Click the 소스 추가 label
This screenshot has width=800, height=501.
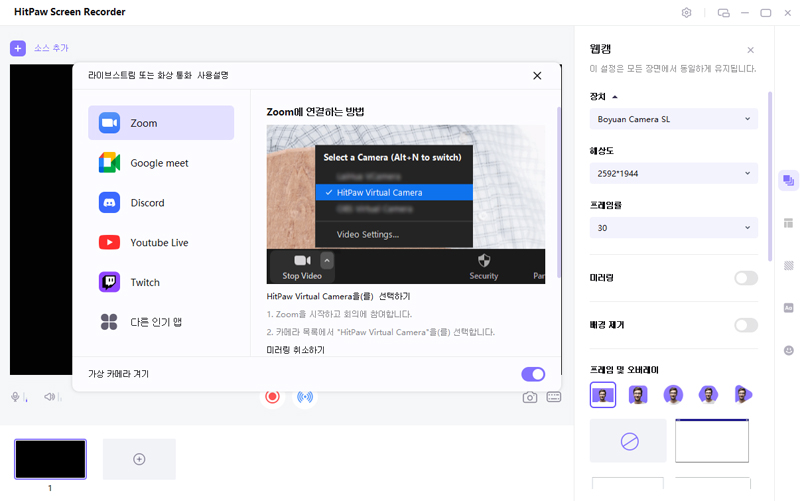(x=51, y=48)
